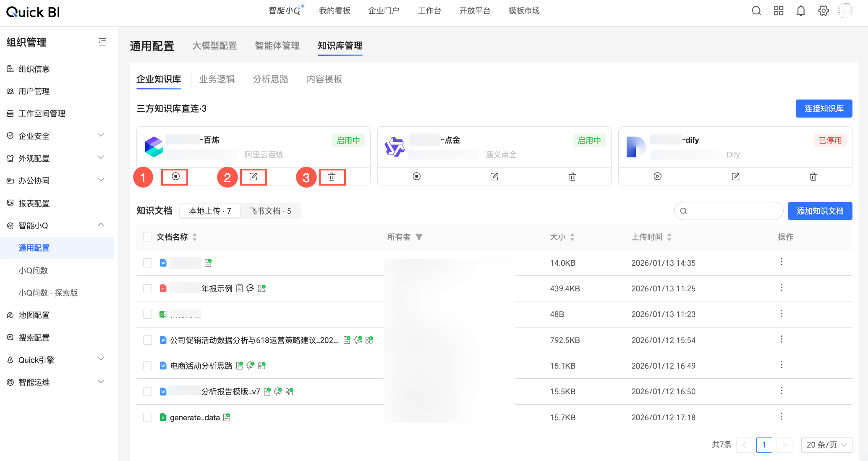Click the 所有者 column filter icon
Screen dimensions: 868x461
[419, 237]
